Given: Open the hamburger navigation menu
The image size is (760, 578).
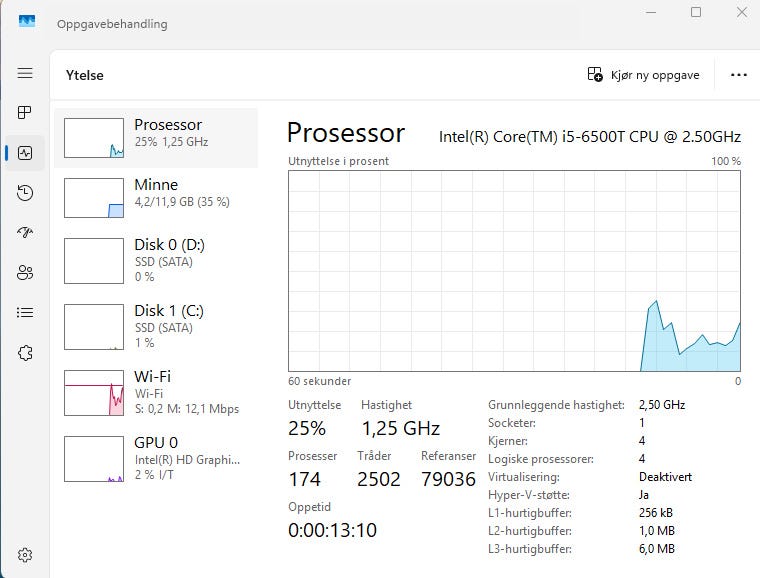Looking at the screenshot, I should click(25, 73).
